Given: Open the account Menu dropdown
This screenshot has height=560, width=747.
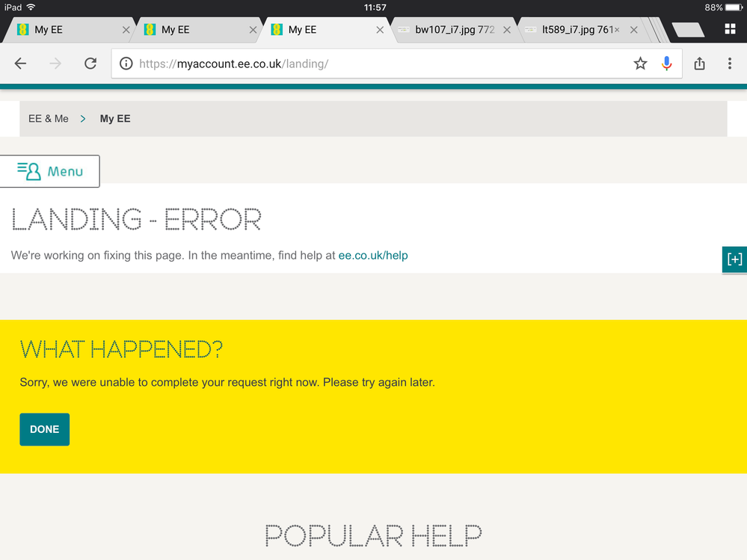Looking at the screenshot, I should point(50,171).
